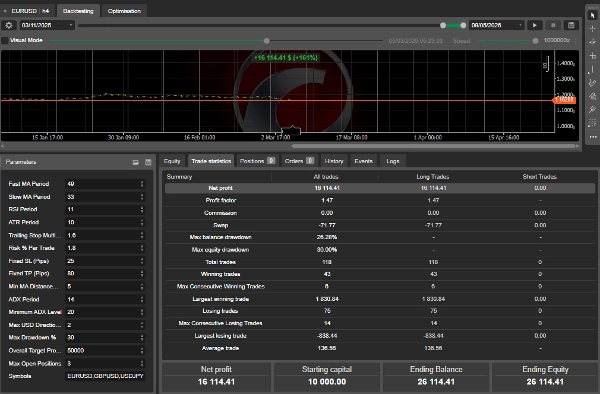Click the tool icon just below the pencil
600x394 pixels.
pyautogui.click(x=593, y=96)
